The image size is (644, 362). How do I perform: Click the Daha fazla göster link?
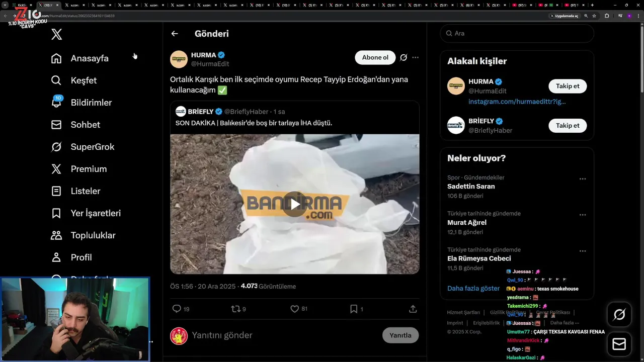(x=473, y=288)
